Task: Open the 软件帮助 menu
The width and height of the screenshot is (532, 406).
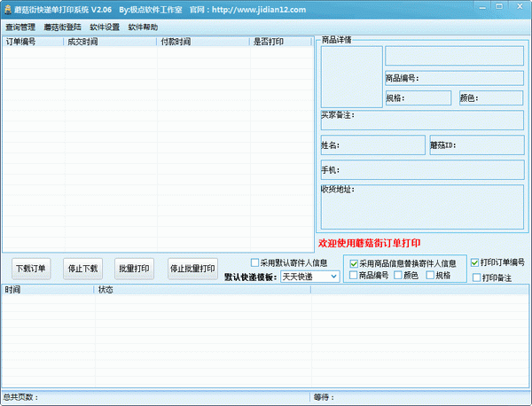Action: click(x=143, y=27)
